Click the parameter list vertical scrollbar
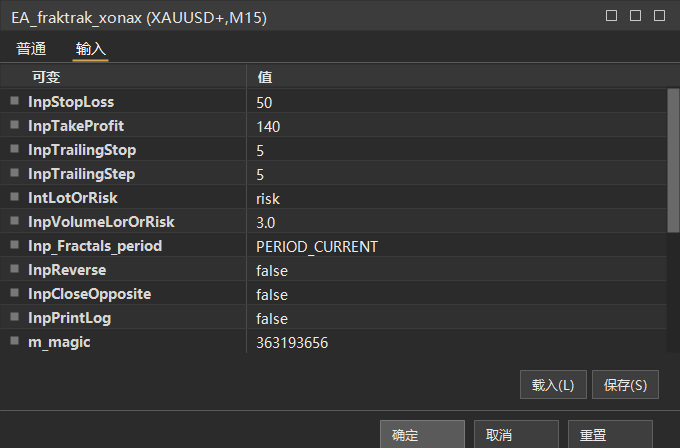Image resolution: width=680 pixels, height=448 pixels. (673, 160)
